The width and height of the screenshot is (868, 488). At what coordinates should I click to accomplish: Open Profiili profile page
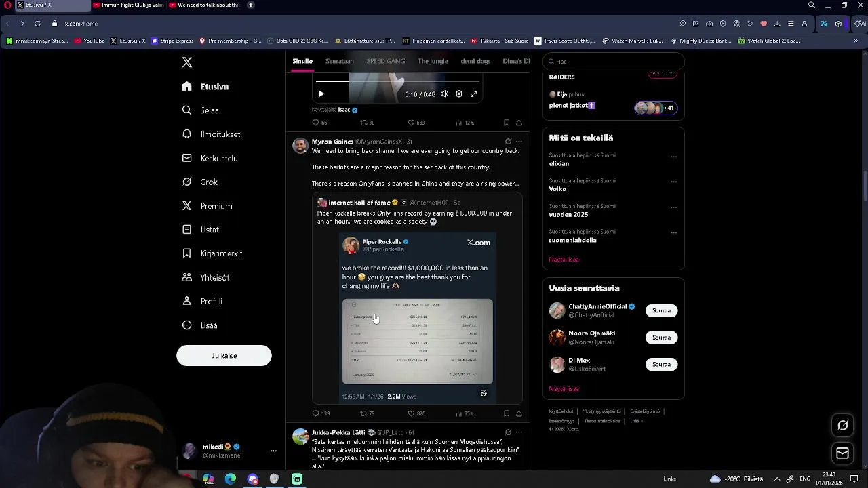(202, 301)
